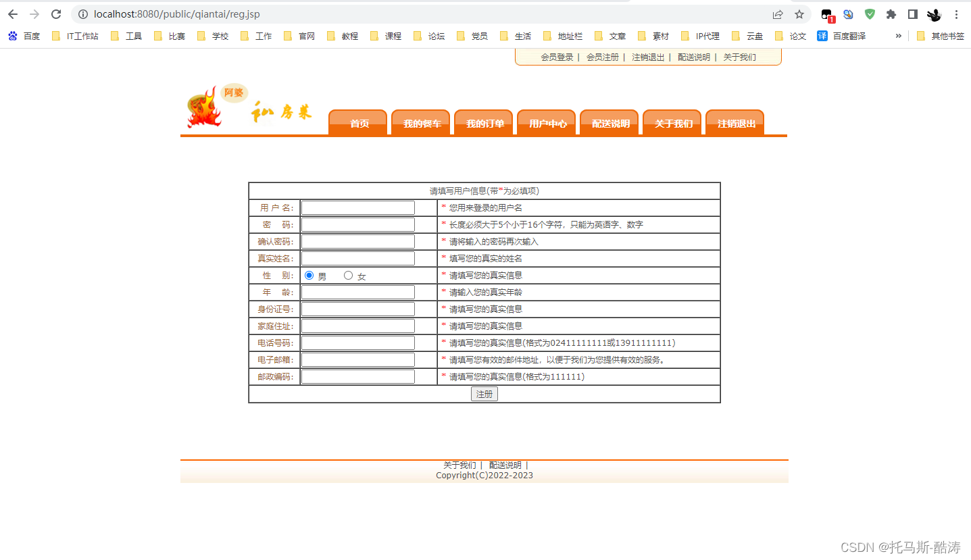This screenshot has width=971, height=560.
Task: Open the 百度 bookmark
Action: pos(24,36)
